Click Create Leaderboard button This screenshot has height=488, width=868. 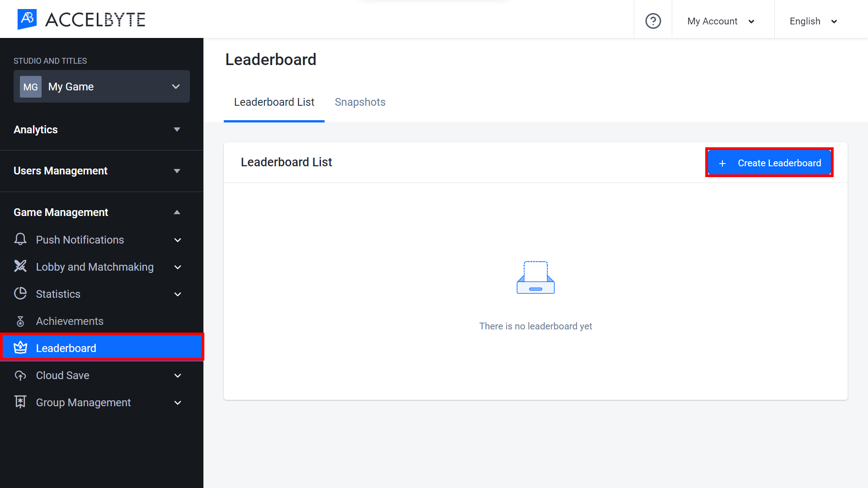[769, 163]
